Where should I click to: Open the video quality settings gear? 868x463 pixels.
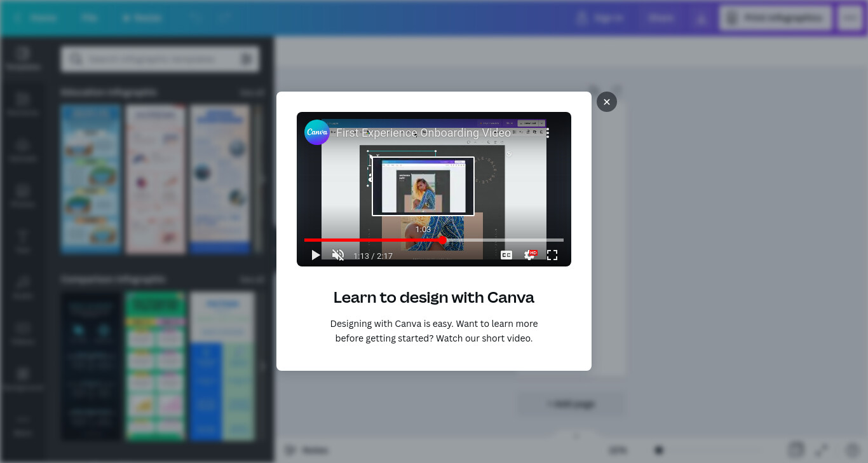click(x=529, y=255)
